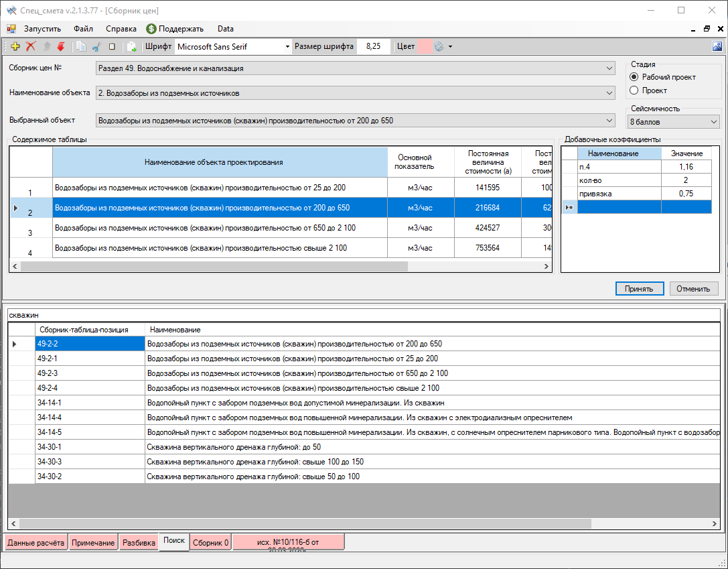This screenshot has width=728, height=569.
Task: Click the п.4 coefficient name cell
Action: pyautogui.click(x=620, y=167)
